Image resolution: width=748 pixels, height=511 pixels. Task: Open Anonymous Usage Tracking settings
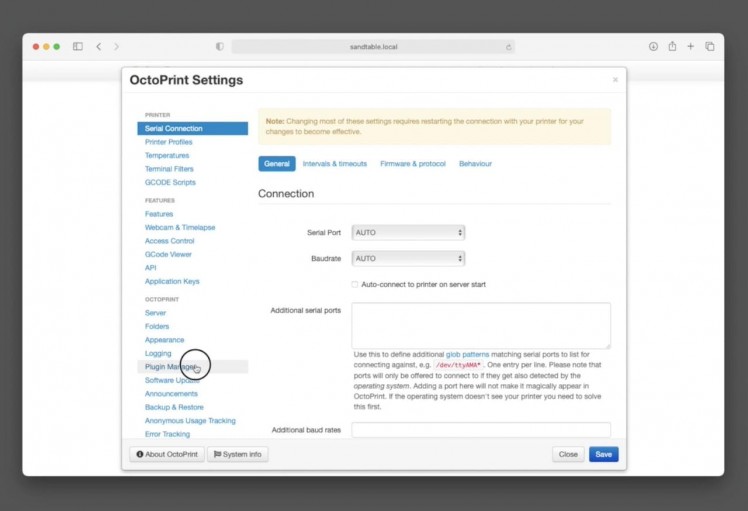190,421
